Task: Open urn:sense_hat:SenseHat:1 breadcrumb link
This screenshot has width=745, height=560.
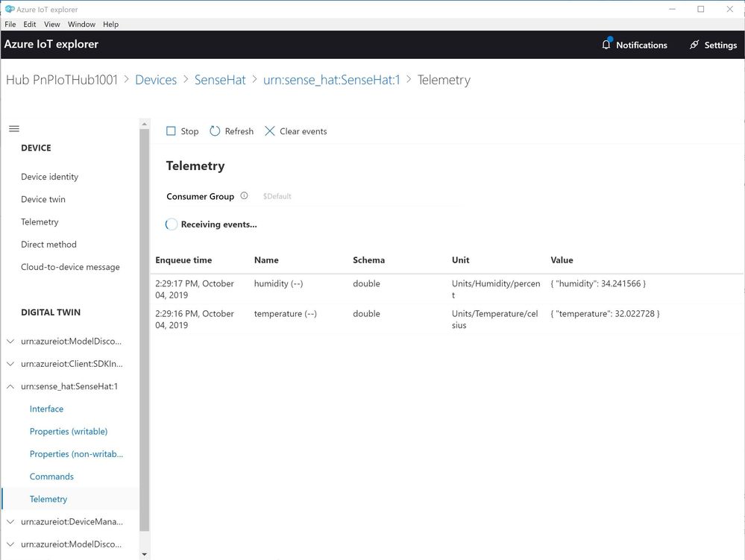Action: click(332, 80)
